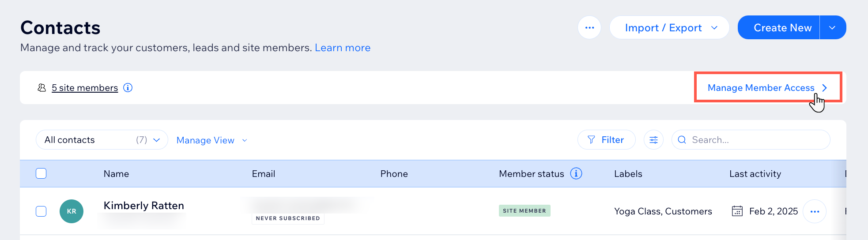
Task: Open the top more actions ellipsis button
Action: point(589,27)
